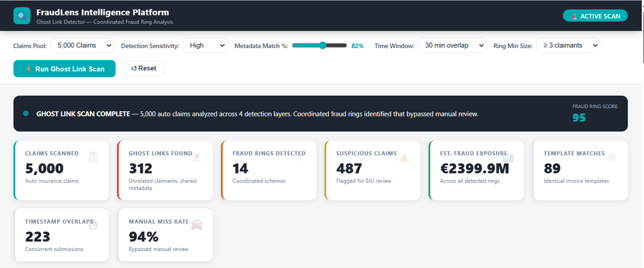Click the Reset button
This screenshot has height=268, width=644.
(143, 69)
